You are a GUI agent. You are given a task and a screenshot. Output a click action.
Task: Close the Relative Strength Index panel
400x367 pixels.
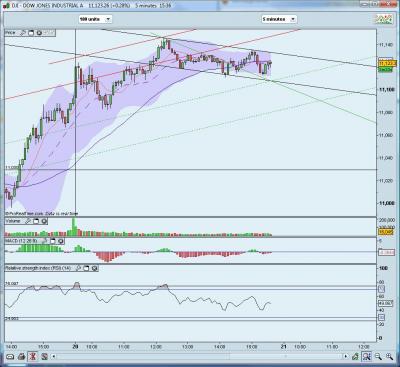pyautogui.click(x=95, y=268)
